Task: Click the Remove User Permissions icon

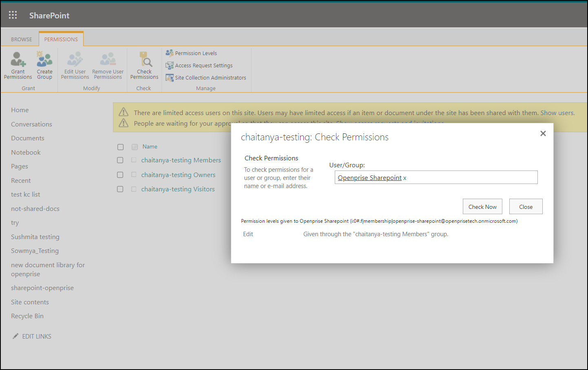Action: point(108,59)
